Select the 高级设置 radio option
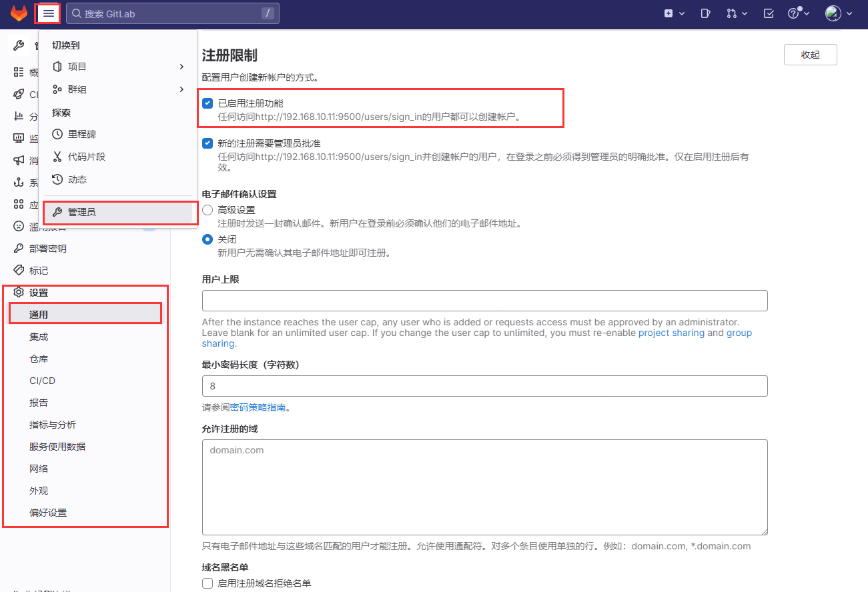This screenshot has height=592, width=868. (x=207, y=210)
